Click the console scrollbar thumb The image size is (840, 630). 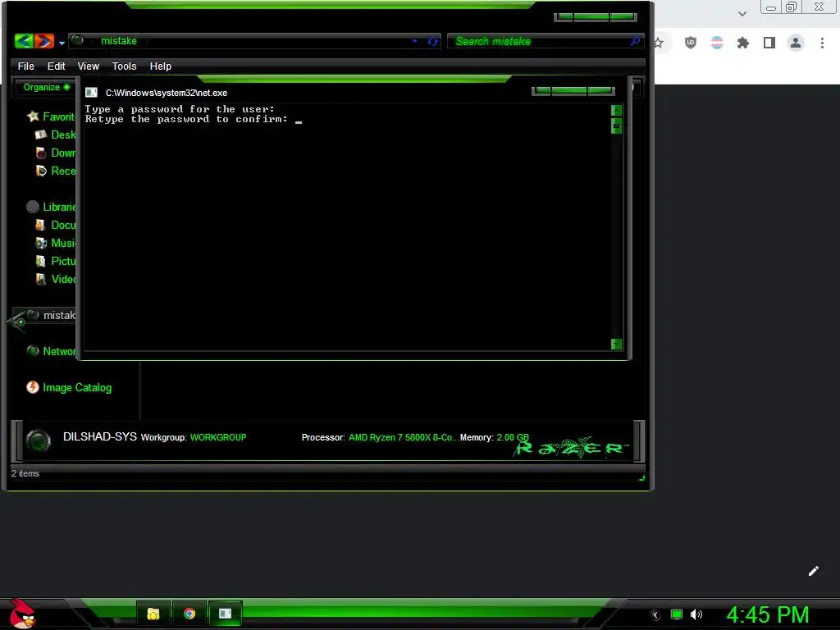click(x=617, y=126)
